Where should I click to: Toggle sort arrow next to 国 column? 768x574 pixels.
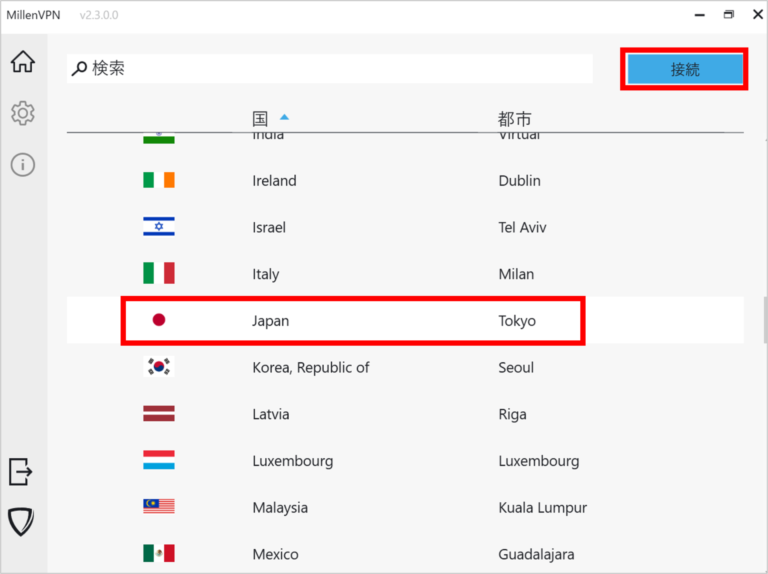tap(284, 118)
